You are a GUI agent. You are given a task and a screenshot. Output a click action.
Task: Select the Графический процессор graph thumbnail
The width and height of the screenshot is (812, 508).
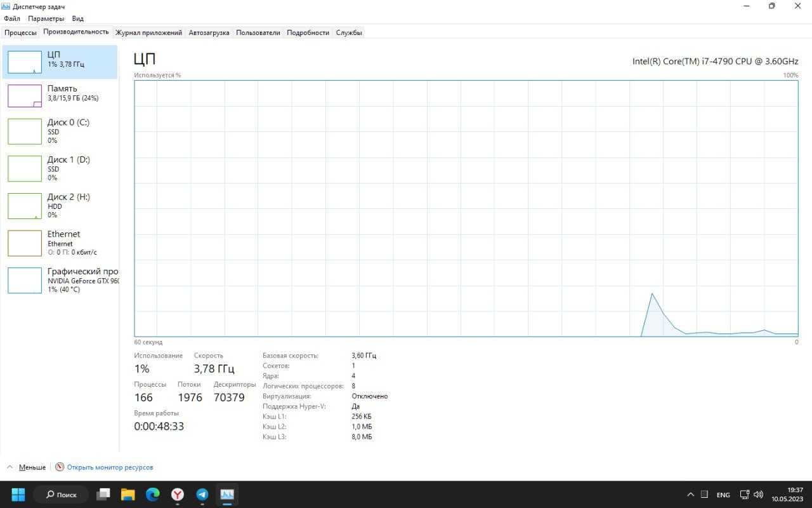click(x=25, y=280)
